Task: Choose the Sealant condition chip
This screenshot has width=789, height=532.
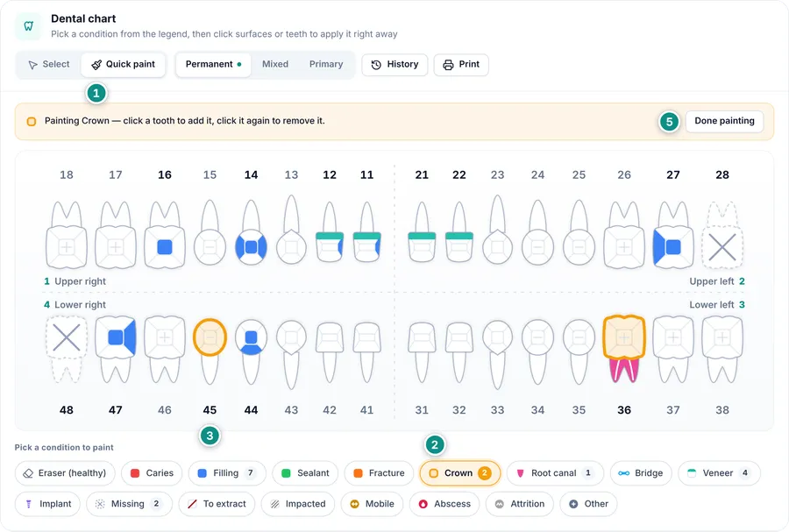Action: click(305, 473)
